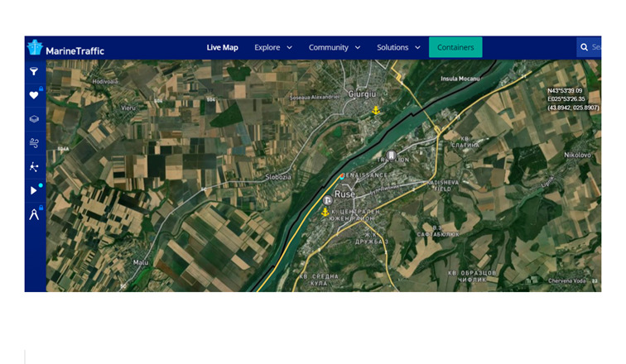Expand the Explore dropdown menu
This screenshot has height=364, width=626.
tap(273, 48)
